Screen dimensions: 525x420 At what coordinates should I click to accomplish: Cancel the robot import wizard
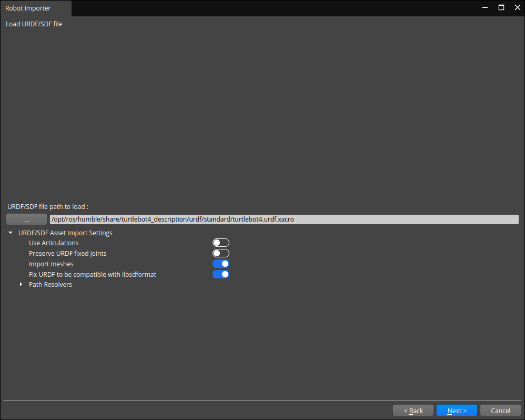[x=500, y=411]
